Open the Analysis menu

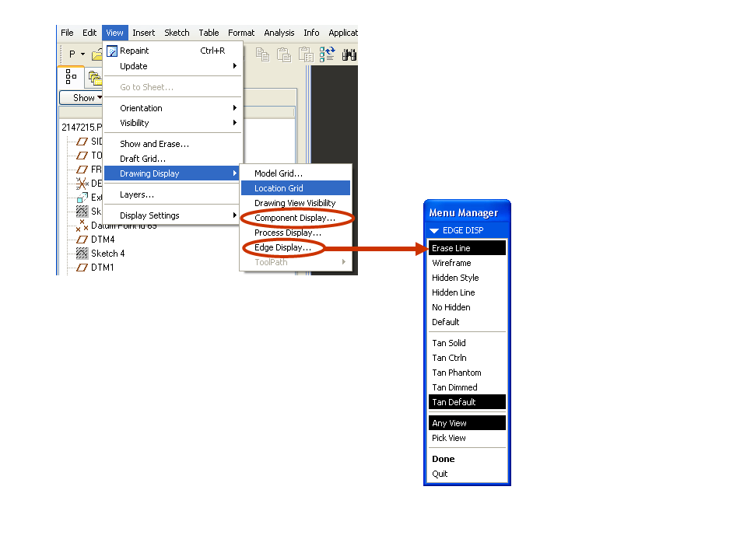pyautogui.click(x=279, y=33)
